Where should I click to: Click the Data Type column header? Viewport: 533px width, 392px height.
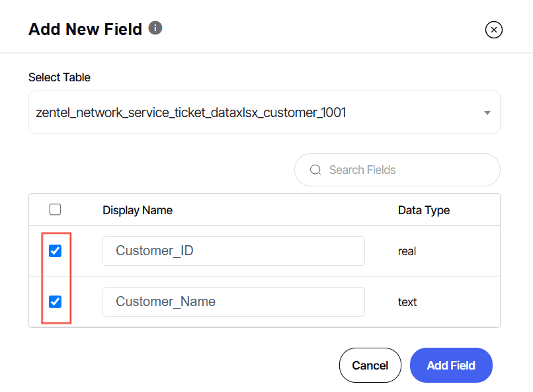(x=423, y=210)
